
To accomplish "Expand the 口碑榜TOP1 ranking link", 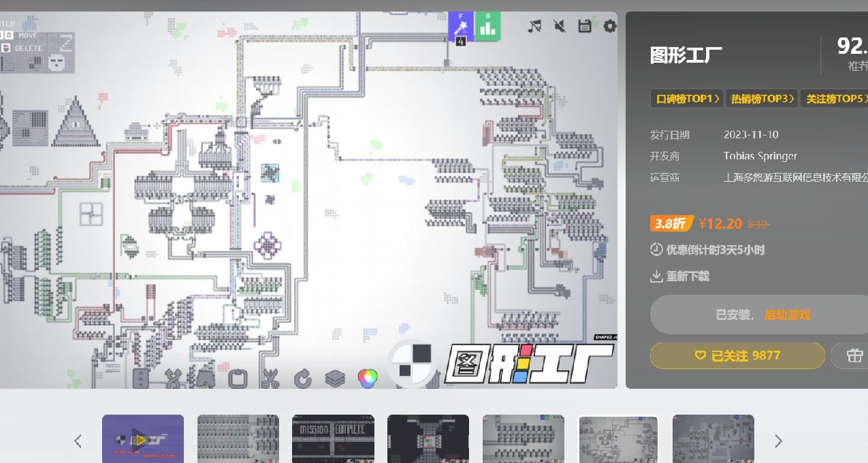I will tap(686, 98).
